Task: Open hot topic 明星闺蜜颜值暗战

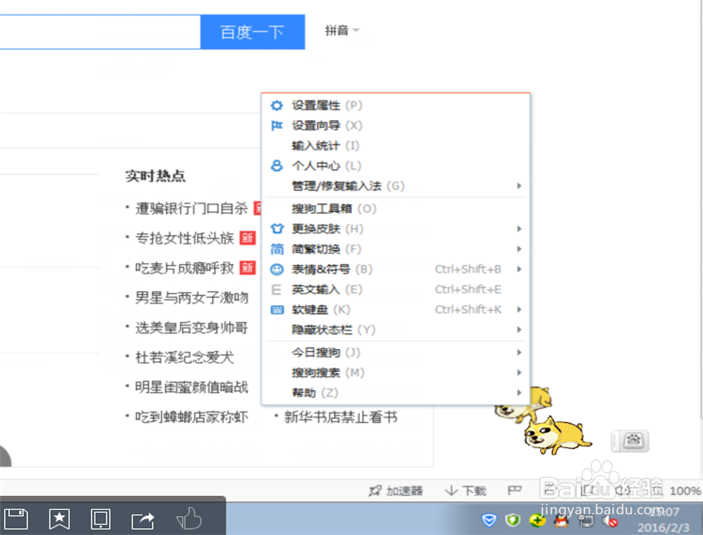Action: click(191, 387)
